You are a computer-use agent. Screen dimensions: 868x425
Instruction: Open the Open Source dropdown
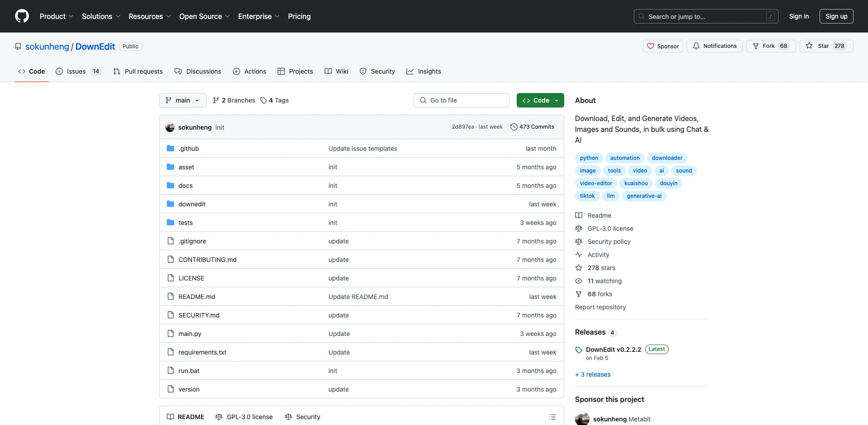(x=204, y=16)
